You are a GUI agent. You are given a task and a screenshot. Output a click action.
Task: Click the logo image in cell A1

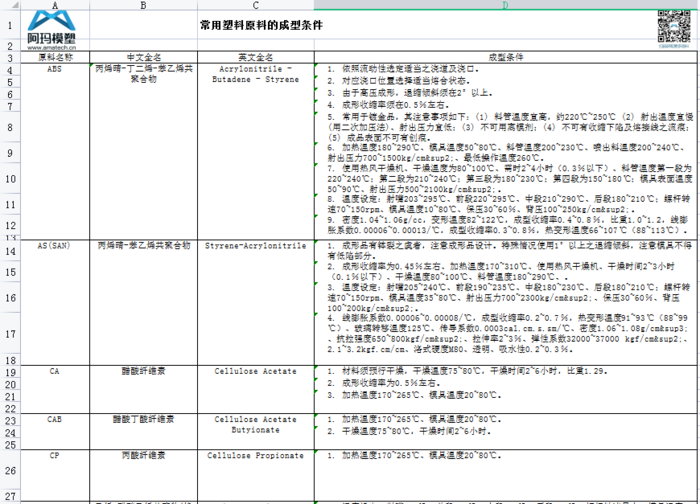(x=51, y=29)
